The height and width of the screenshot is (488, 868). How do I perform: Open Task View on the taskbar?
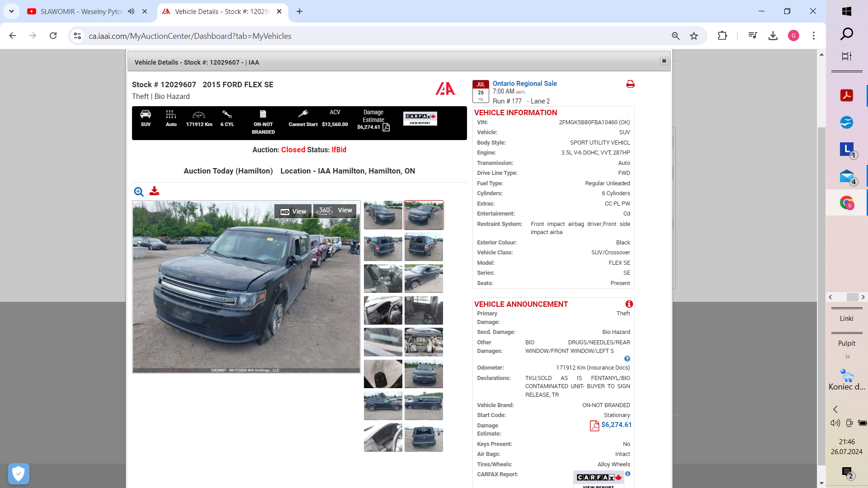point(847,56)
